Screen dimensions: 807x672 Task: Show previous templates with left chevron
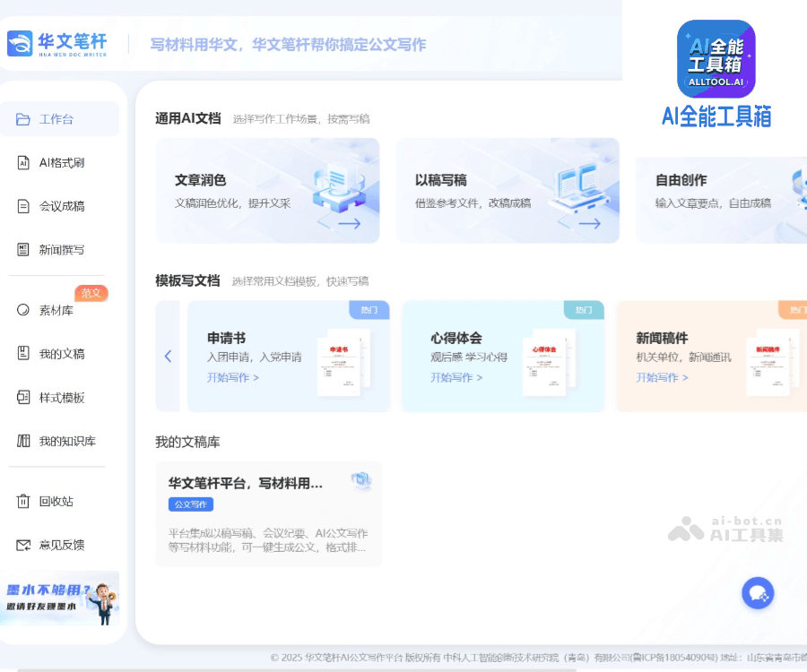(x=168, y=356)
